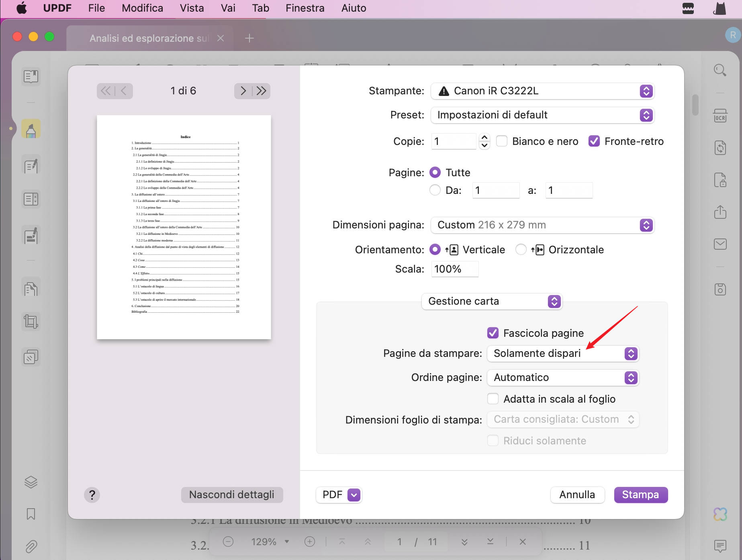Zoom out in bottom page toolbar

coord(228,542)
